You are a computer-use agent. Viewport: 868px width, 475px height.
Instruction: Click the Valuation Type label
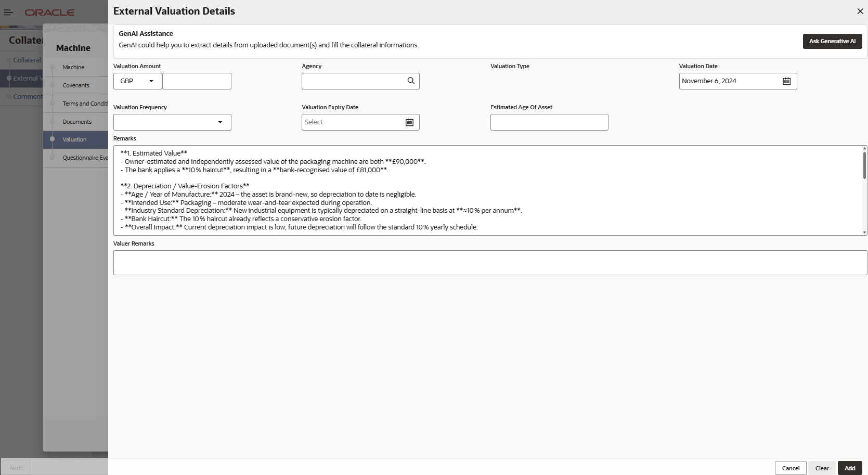click(x=510, y=66)
